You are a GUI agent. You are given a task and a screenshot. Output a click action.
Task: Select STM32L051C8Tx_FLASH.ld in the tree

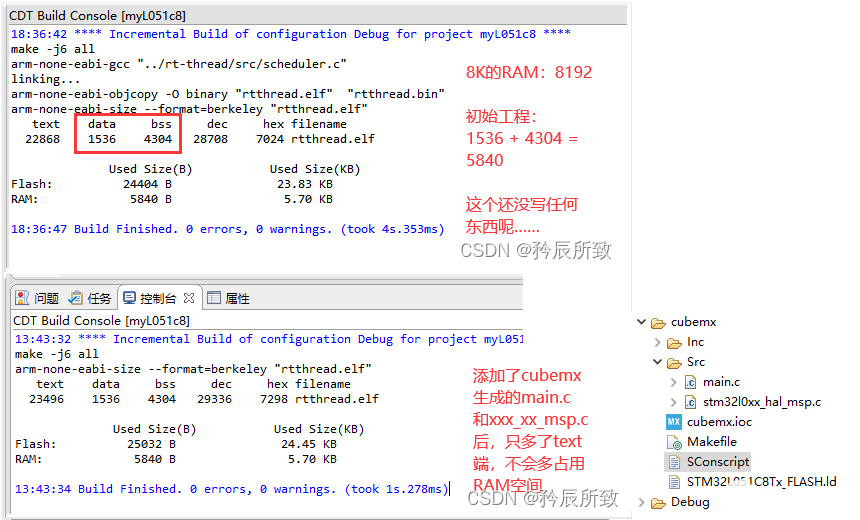click(x=761, y=482)
